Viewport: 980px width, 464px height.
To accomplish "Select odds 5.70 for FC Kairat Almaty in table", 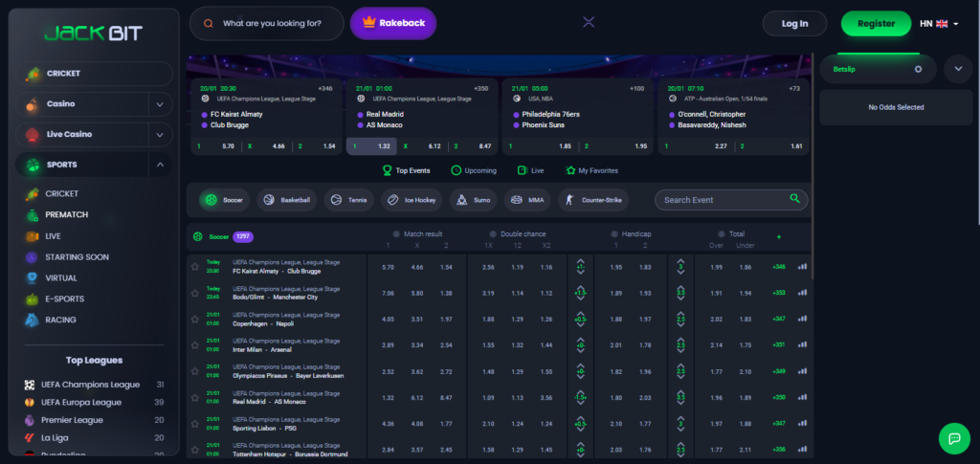I will pyautogui.click(x=388, y=267).
